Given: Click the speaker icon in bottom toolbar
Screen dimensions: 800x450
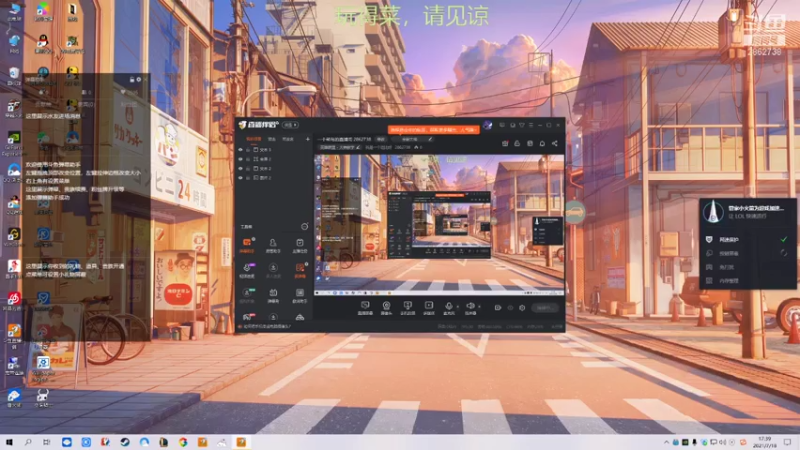Looking at the screenshot, I should click(470, 308).
